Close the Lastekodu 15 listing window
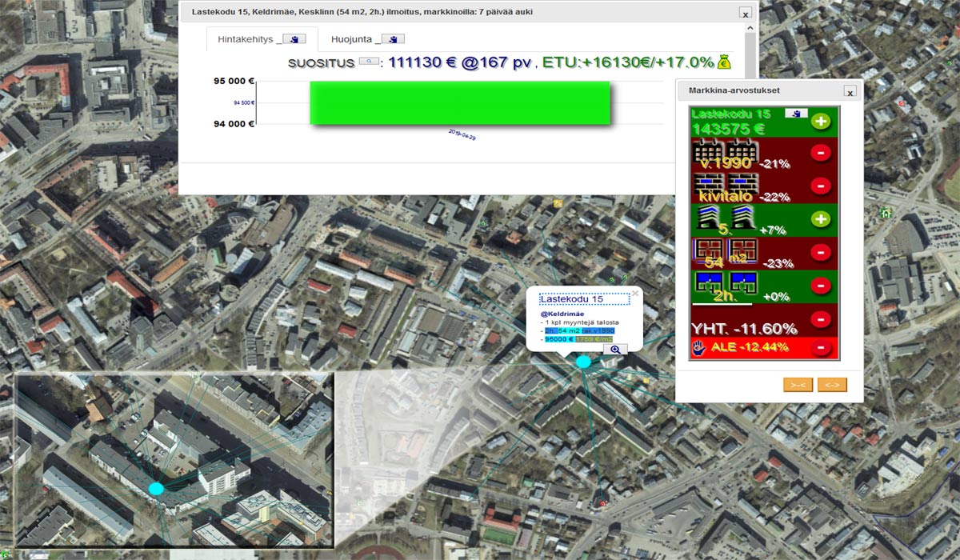 pos(745,14)
